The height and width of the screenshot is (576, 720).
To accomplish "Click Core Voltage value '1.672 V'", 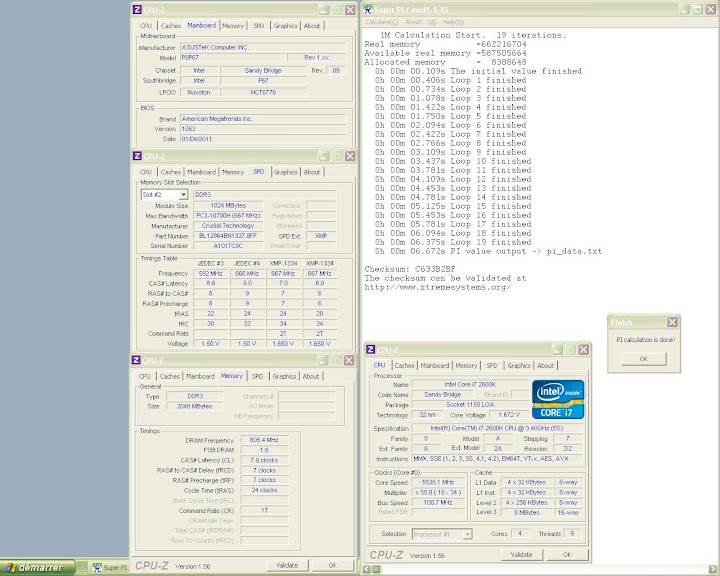I will click(x=509, y=415).
